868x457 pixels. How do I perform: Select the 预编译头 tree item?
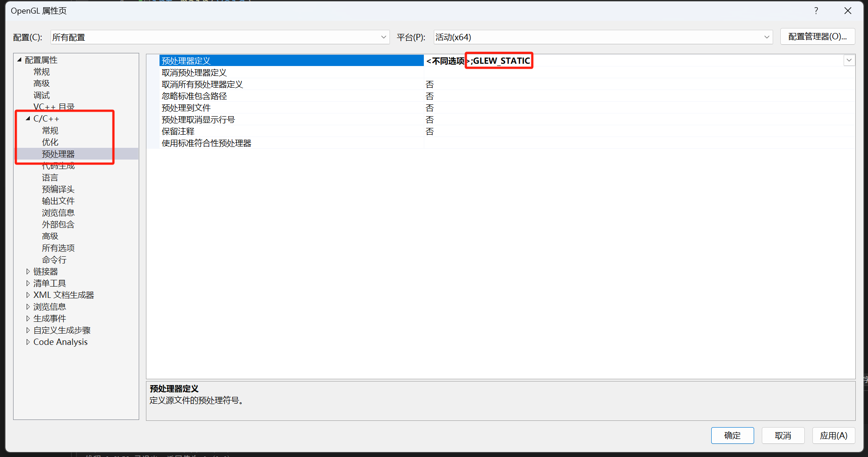tap(58, 189)
